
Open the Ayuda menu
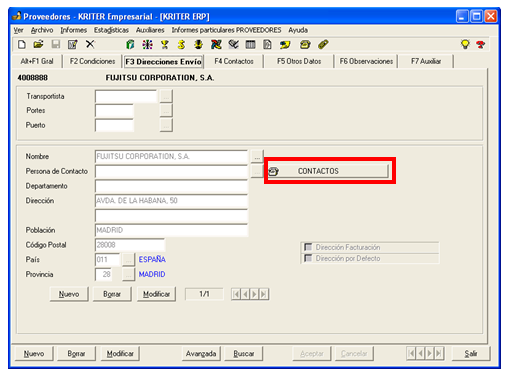point(298,30)
